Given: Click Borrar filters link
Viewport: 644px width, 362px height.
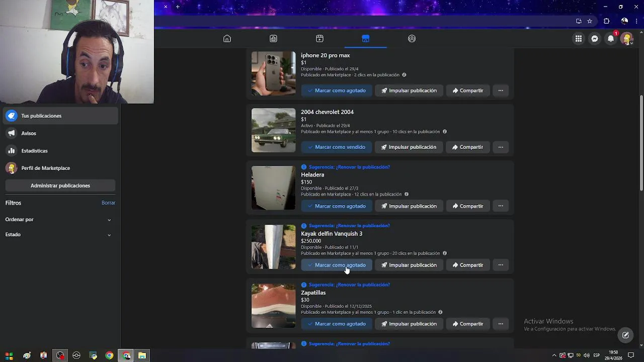Looking at the screenshot, I should click(108, 203).
